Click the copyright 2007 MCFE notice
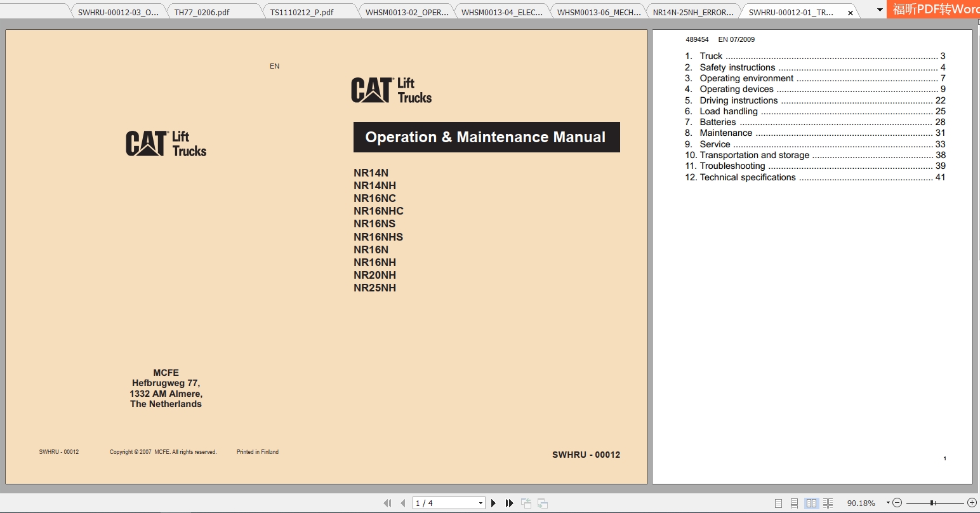This screenshot has height=513, width=980. 163,452
